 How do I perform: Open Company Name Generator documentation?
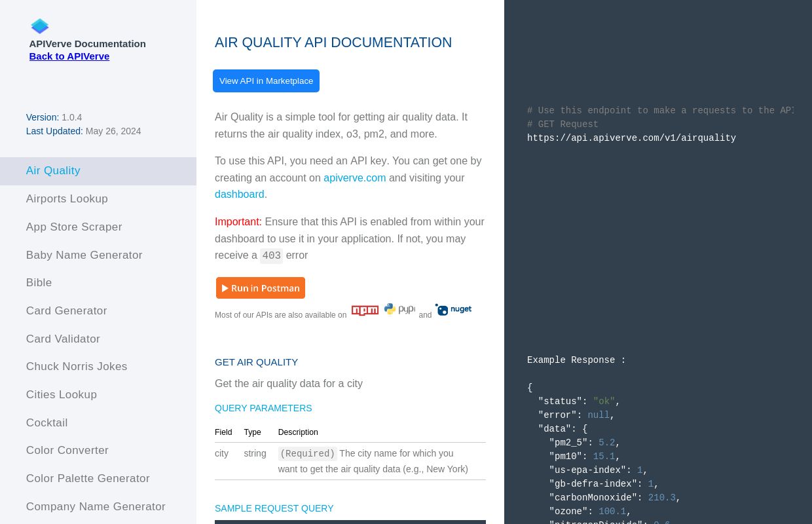coord(98,507)
